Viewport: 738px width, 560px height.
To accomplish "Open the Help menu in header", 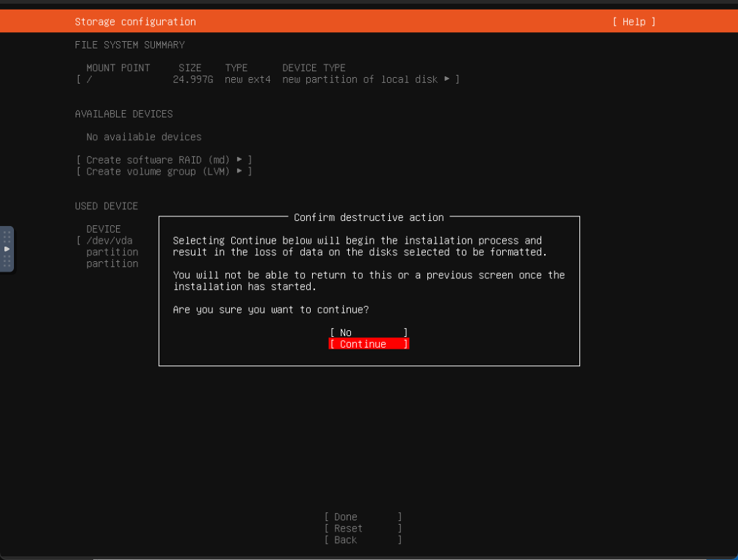I will 633,22.
